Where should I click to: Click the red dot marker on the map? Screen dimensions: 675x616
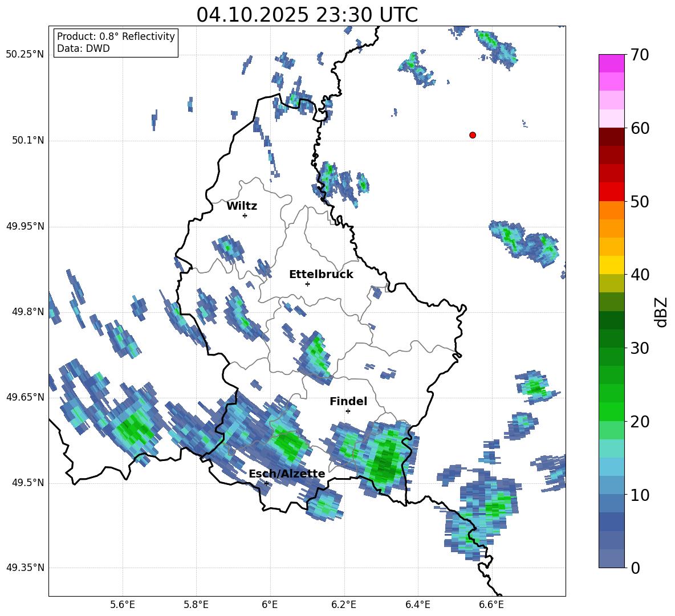(473, 135)
